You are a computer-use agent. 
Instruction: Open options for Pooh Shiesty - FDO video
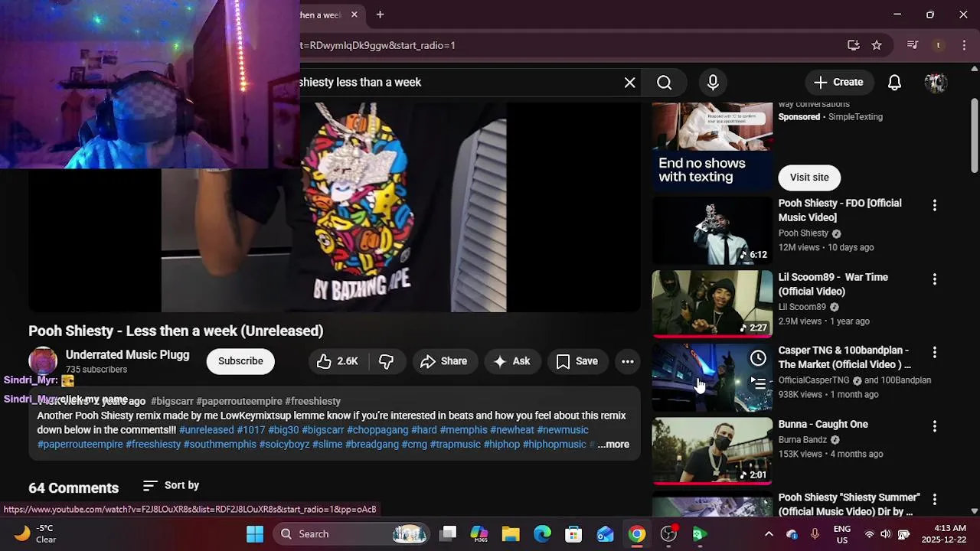pyautogui.click(x=934, y=205)
